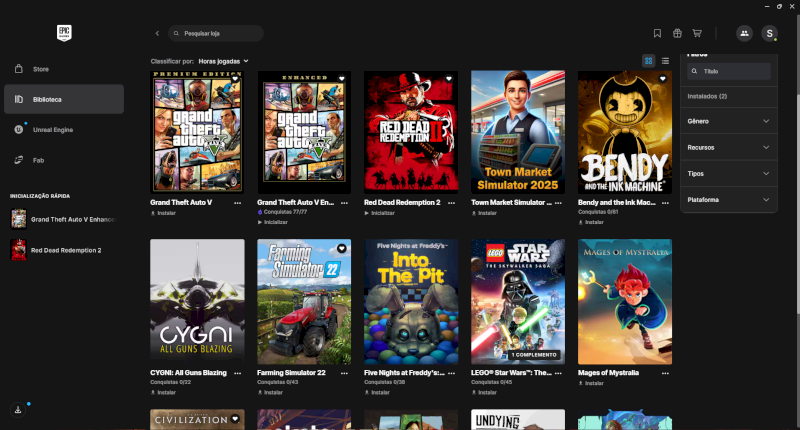Open more options for LEGO Star Wars
800x430 pixels.
click(x=558, y=373)
